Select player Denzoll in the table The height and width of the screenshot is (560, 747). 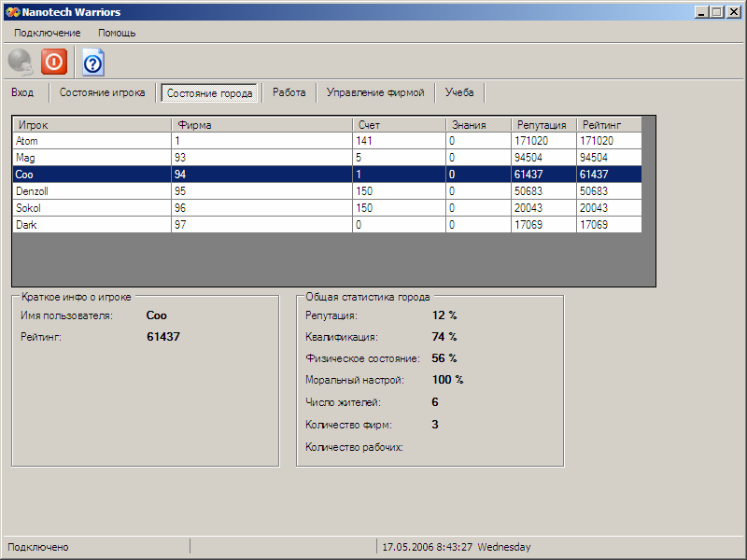coord(92,191)
